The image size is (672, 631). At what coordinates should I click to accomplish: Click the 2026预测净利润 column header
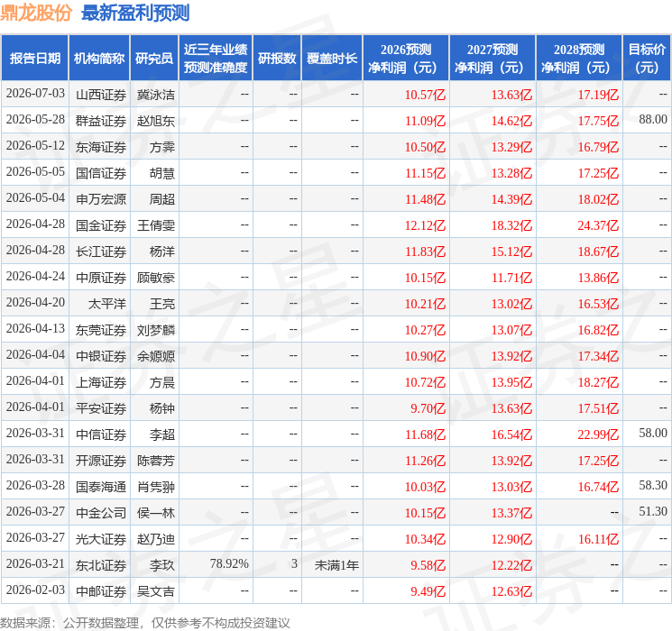406,59
